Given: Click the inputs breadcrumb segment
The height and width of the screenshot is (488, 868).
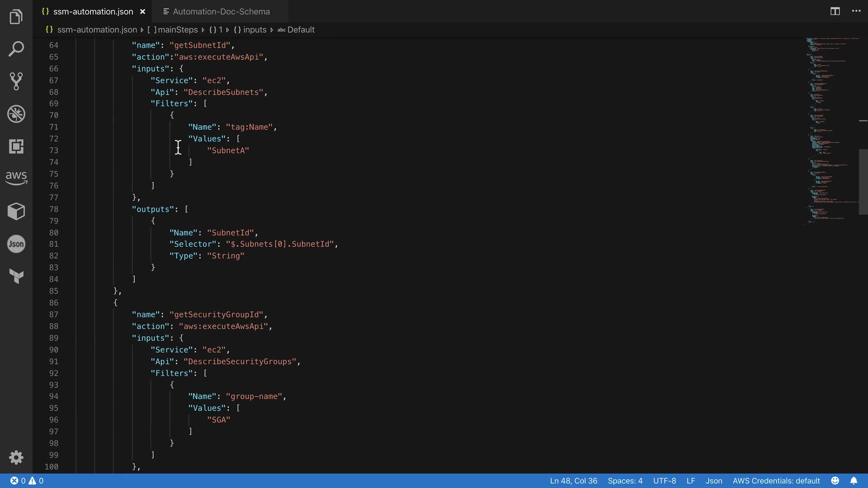Looking at the screenshot, I should tap(255, 30).
